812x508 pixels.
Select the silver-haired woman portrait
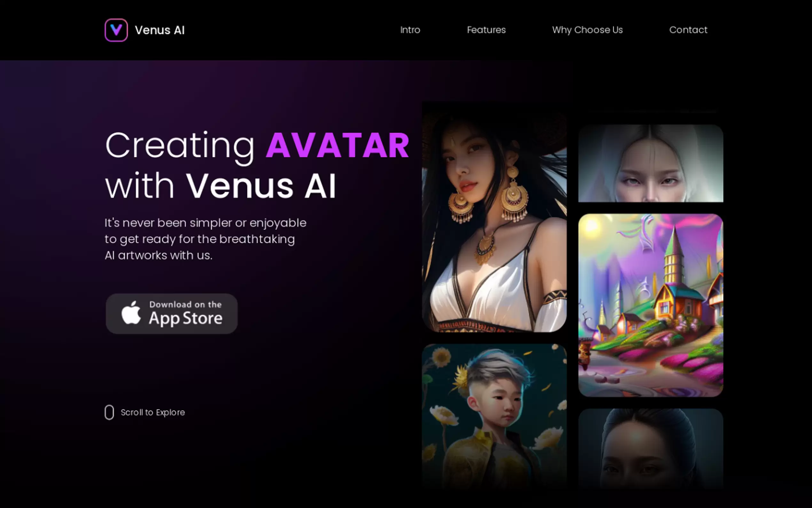click(x=651, y=163)
